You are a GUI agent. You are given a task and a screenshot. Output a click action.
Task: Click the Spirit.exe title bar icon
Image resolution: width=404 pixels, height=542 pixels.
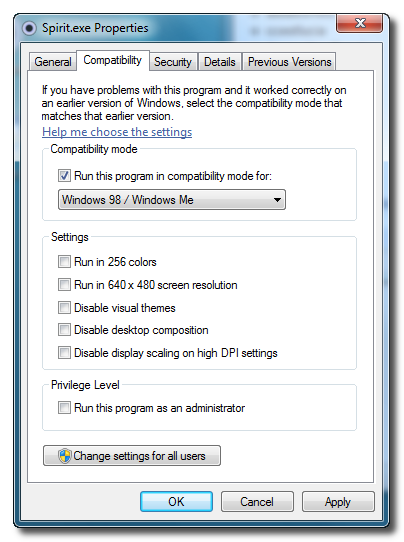[x=29, y=28]
